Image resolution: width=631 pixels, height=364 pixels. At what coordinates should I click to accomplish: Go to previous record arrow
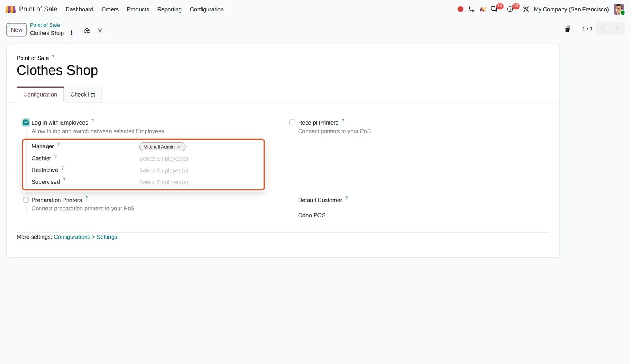[x=603, y=28]
